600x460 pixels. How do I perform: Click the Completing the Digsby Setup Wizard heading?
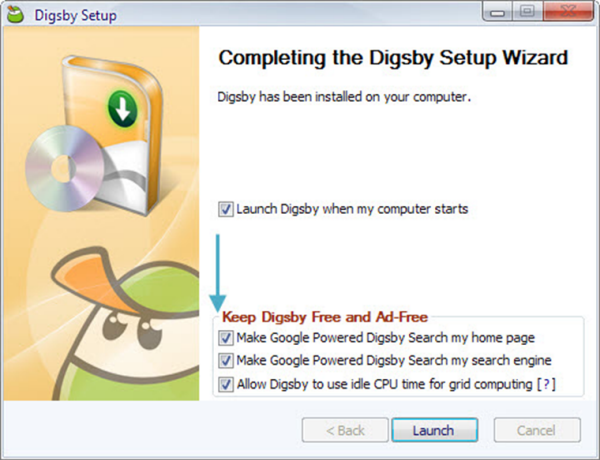pos(393,58)
